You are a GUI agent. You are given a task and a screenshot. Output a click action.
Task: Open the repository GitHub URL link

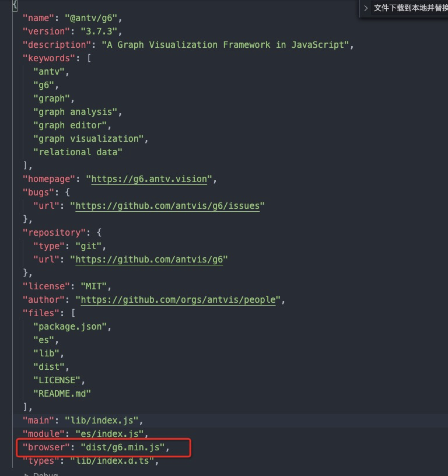tap(149, 260)
